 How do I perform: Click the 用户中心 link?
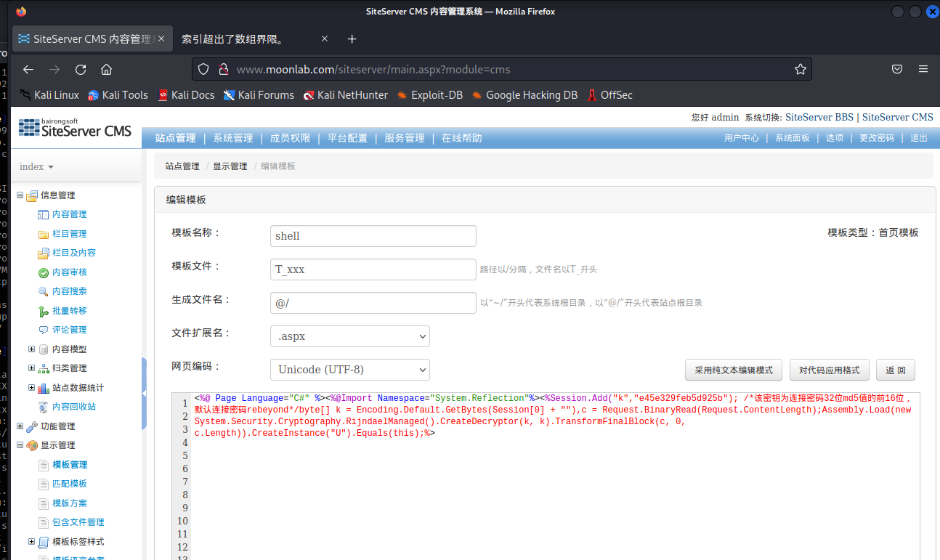pos(742,138)
